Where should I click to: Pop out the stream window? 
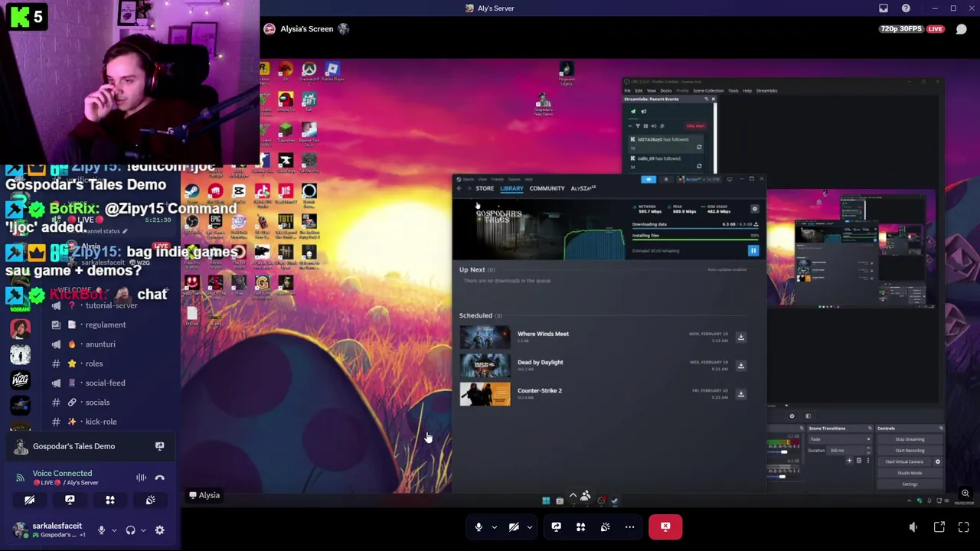pos(939,527)
